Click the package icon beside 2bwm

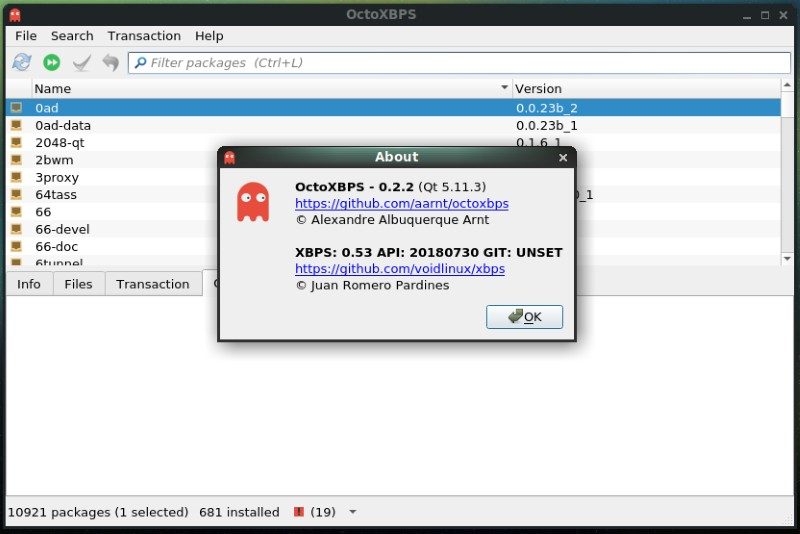(x=16, y=160)
